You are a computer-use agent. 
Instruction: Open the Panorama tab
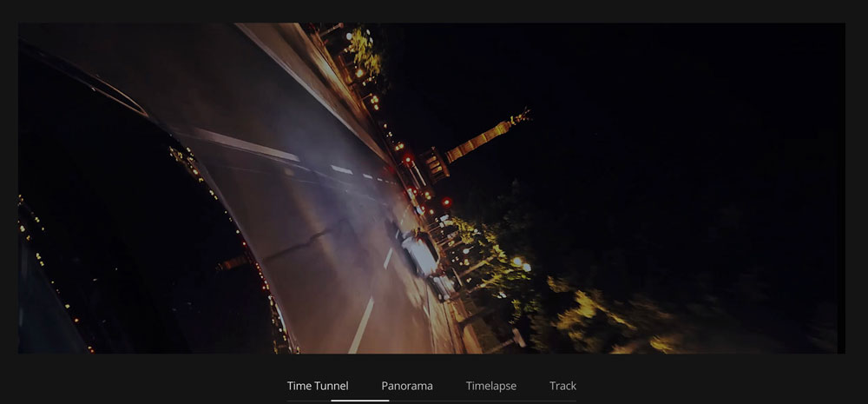pyautogui.click(x=406, y=386)
